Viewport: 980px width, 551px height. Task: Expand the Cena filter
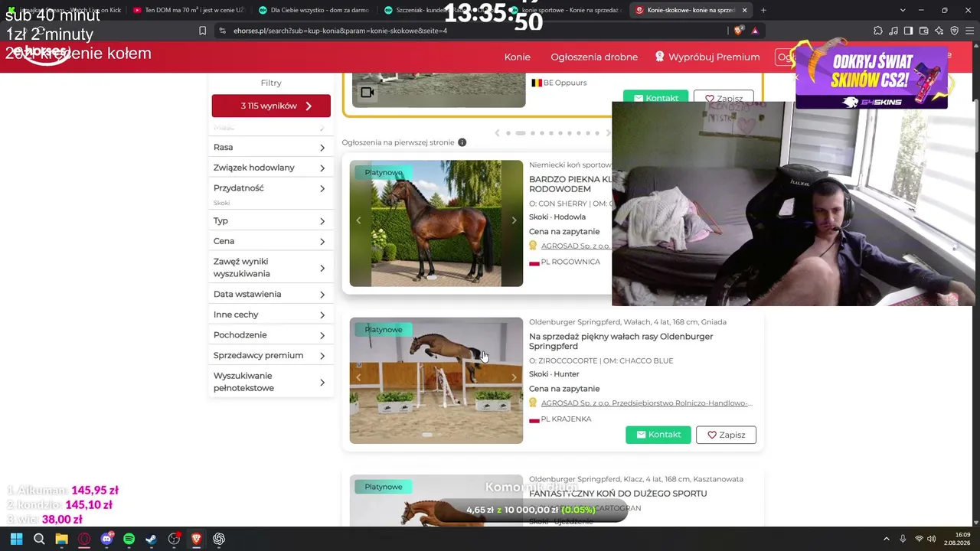tap(271, 241)
